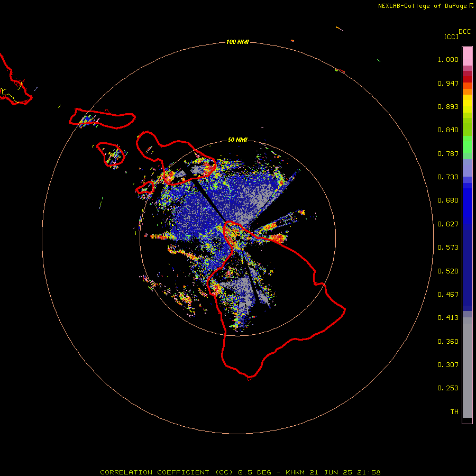Click the green color band beside 0.787
476x476 pixels.
[x=467, y=148]
